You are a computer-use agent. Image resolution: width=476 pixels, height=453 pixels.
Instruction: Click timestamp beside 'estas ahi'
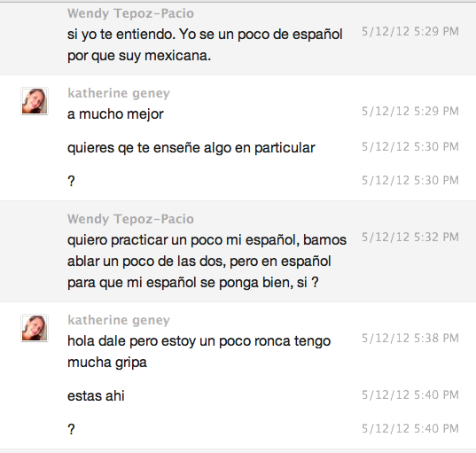tap(410, 394)
